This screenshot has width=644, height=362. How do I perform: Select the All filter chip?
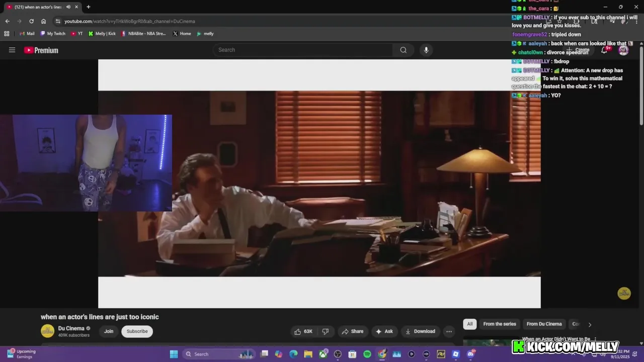(470, 324)
